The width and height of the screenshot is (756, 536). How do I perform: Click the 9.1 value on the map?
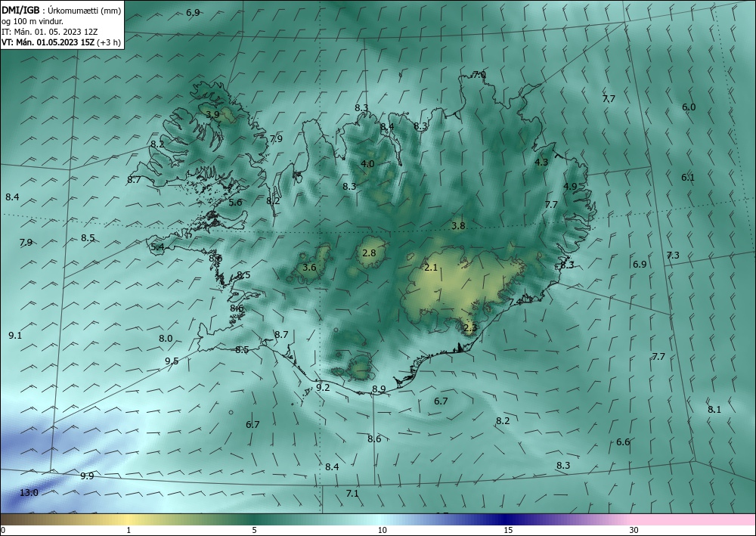click(x=15, y=336)
